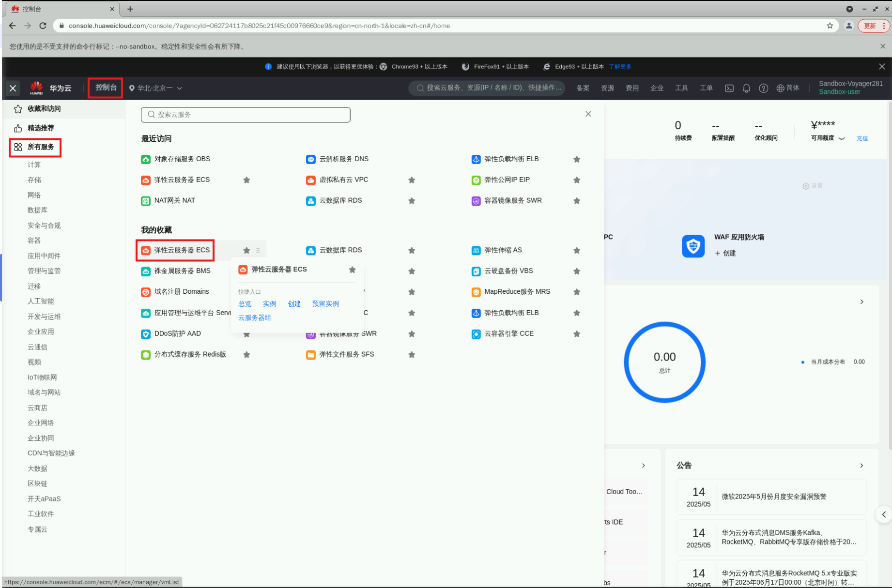Click the notification bell icon
892x588 pixels.
coord(746,88)
